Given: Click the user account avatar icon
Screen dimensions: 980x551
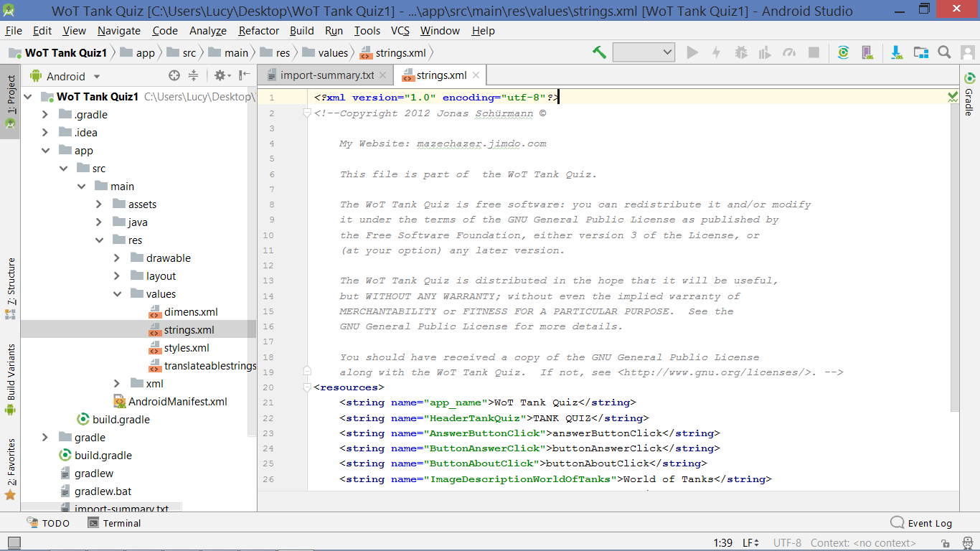Looking at the screenshot, I should tap(968, 52).
